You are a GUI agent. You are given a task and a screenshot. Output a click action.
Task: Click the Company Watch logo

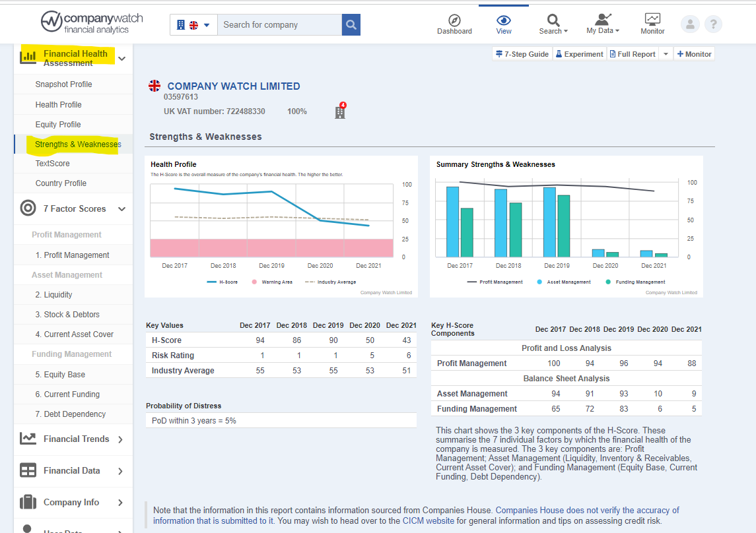click(92, 22)
